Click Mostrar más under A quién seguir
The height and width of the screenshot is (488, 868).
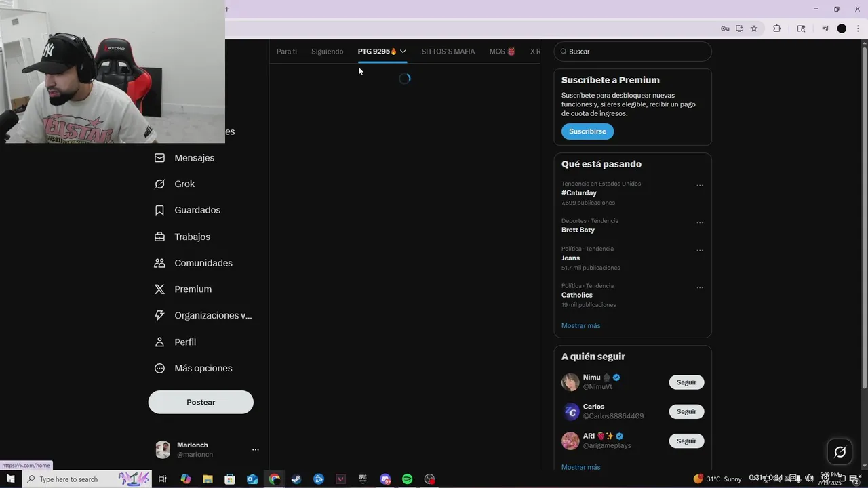580,467
